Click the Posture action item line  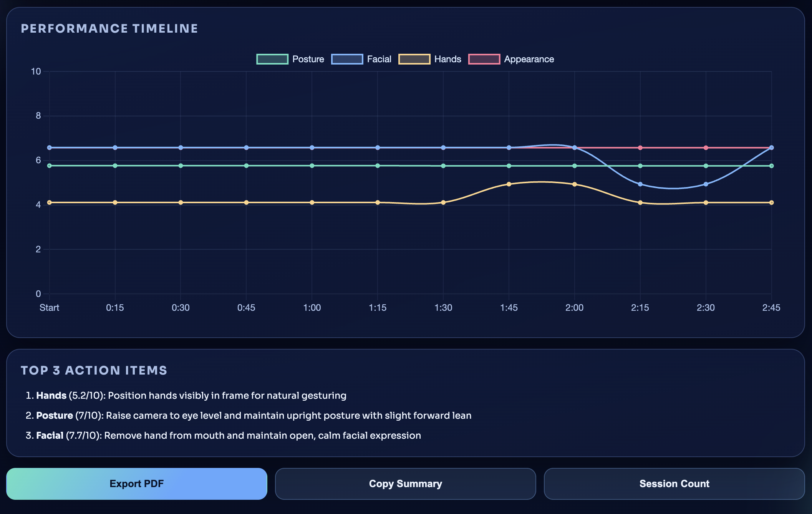(x=254, y=416)
